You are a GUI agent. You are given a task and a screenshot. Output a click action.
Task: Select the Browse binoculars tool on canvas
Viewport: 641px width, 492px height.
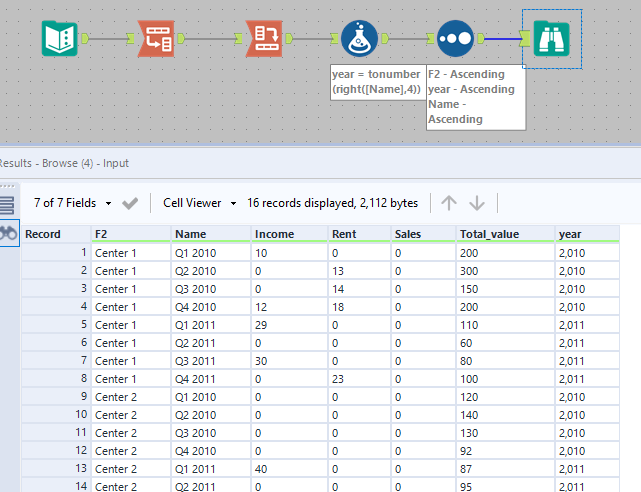click(x=552, y=39)
